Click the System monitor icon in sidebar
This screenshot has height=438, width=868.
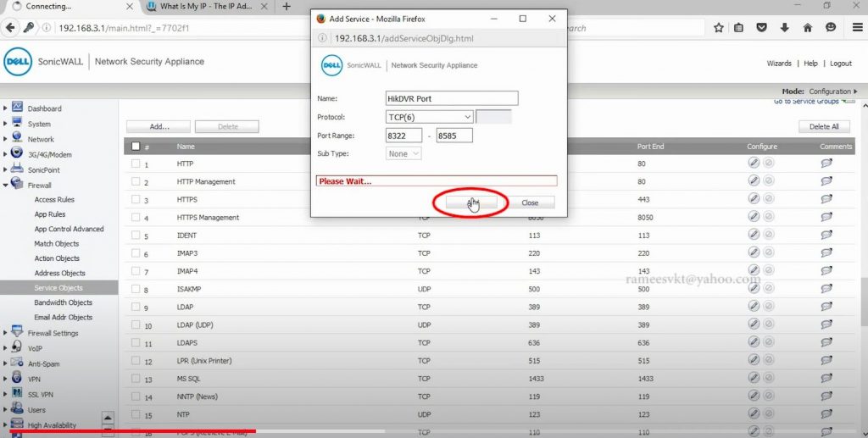17,123
